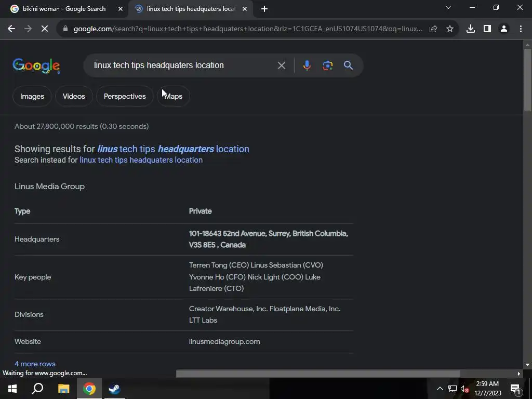Stop loading the page
532x399 pixels.
point(45,29)
